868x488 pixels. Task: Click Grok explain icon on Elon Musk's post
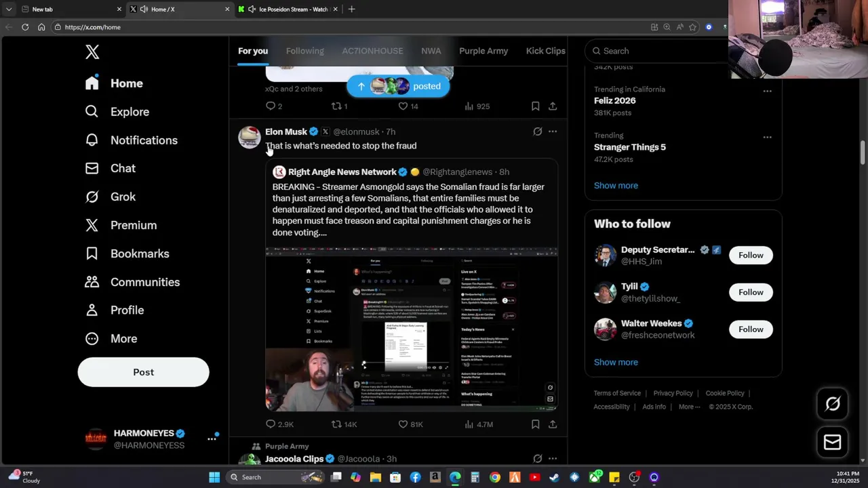(x=537, y=131)
